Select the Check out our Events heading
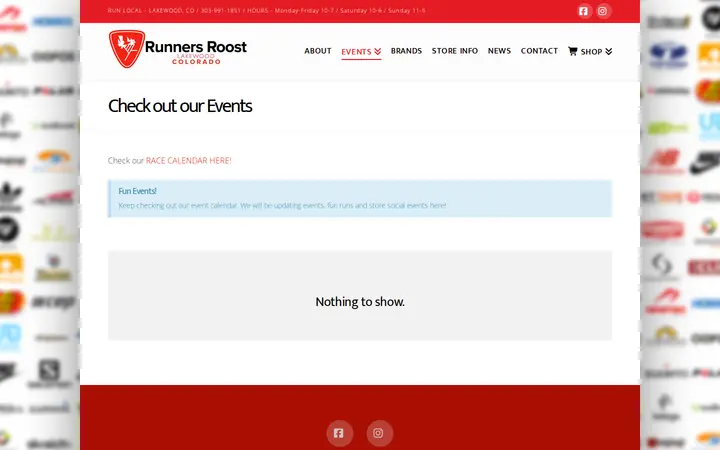The image size is (720, 450). 180,106
